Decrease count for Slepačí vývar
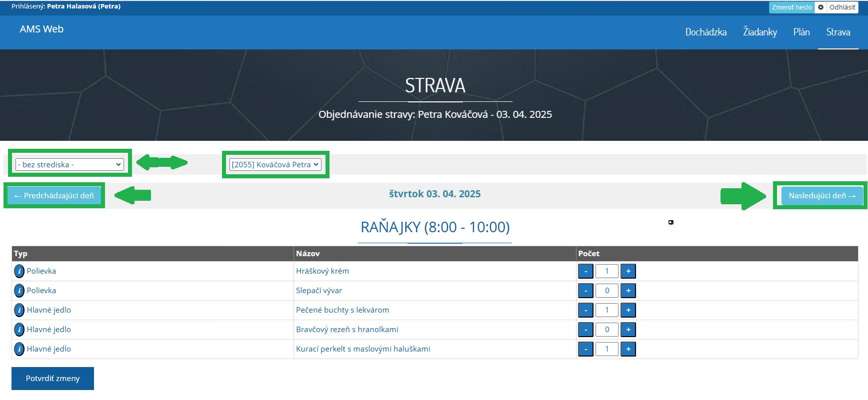 click(x=585, y=291)
